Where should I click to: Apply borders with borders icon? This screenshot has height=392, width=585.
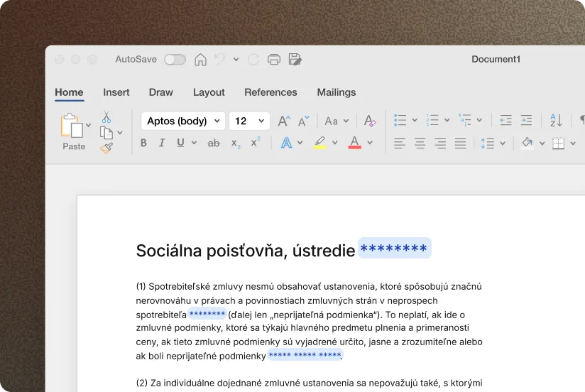coord(558,143)
